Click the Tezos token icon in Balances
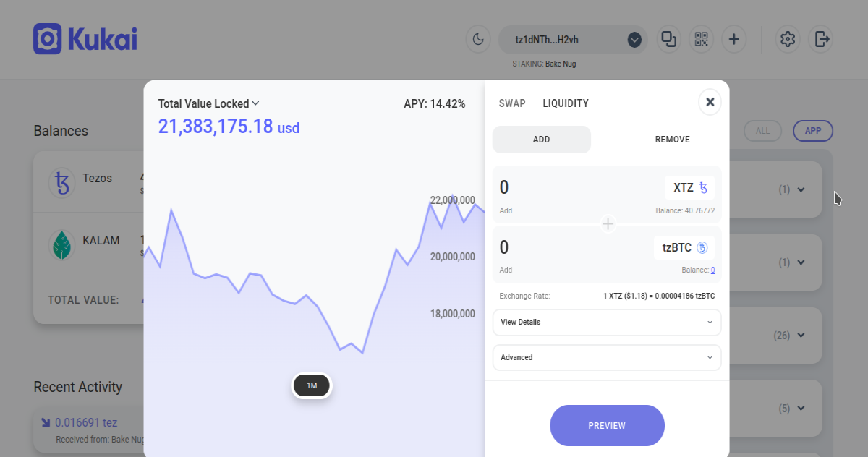This screenshot has width=868, height=457. (x=62, y=183)
